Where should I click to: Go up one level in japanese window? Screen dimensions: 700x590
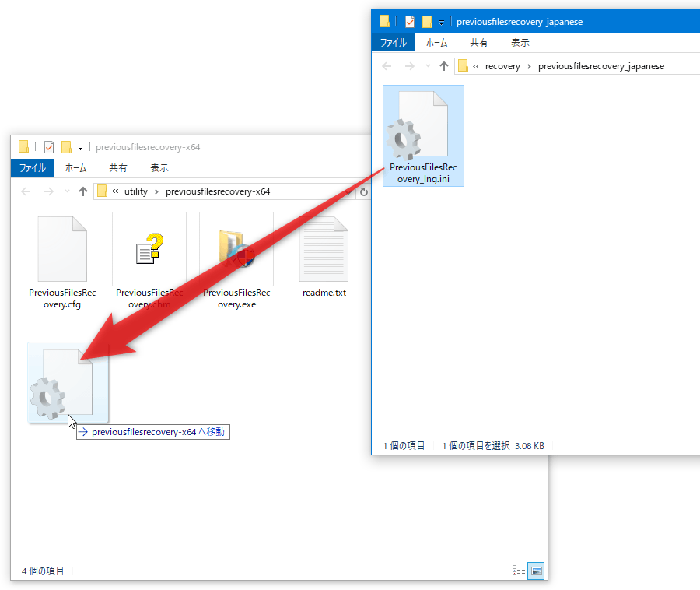[x=444, y=66]
